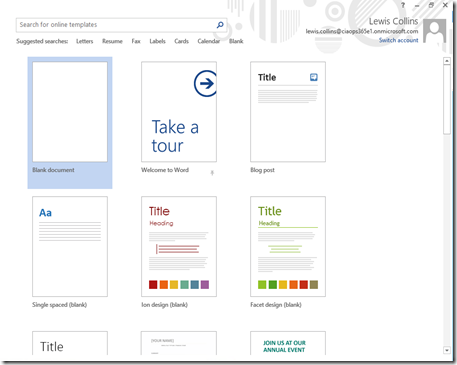Click the arrow circle on Take a tour

205,83
